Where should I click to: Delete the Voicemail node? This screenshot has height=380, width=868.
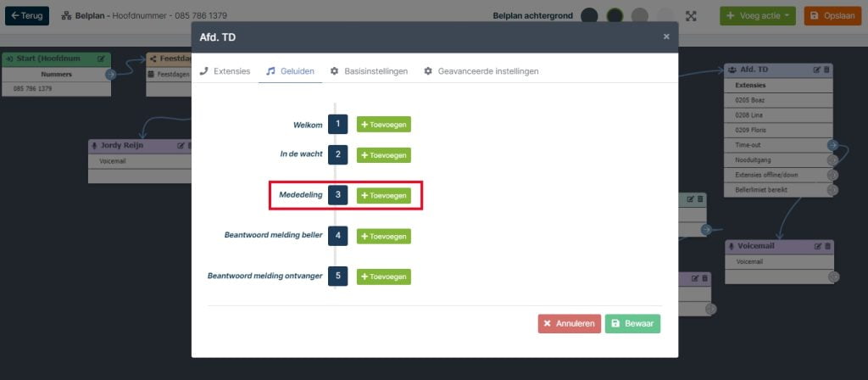(x=827, y=246)
